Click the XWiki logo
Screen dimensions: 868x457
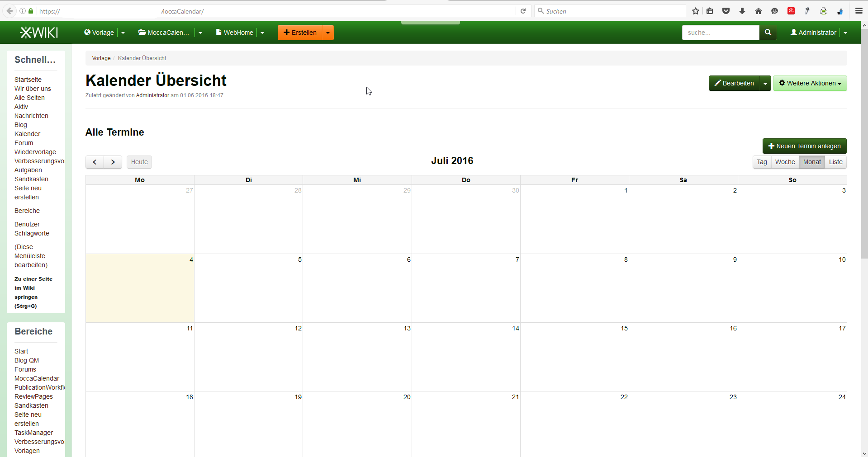39,33
